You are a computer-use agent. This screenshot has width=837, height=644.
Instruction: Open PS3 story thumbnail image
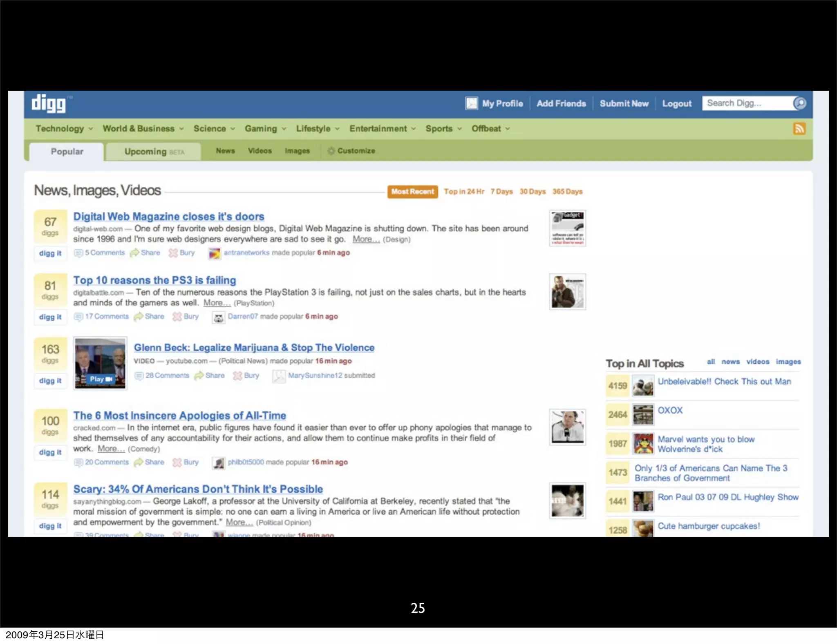coord(568,292)
